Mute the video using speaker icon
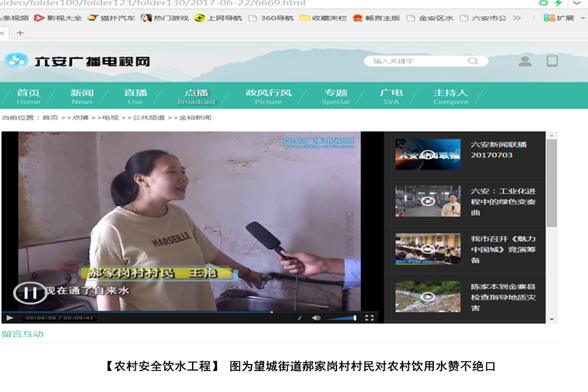The height and width of the screenshot is (392, 588). (316, 318)
